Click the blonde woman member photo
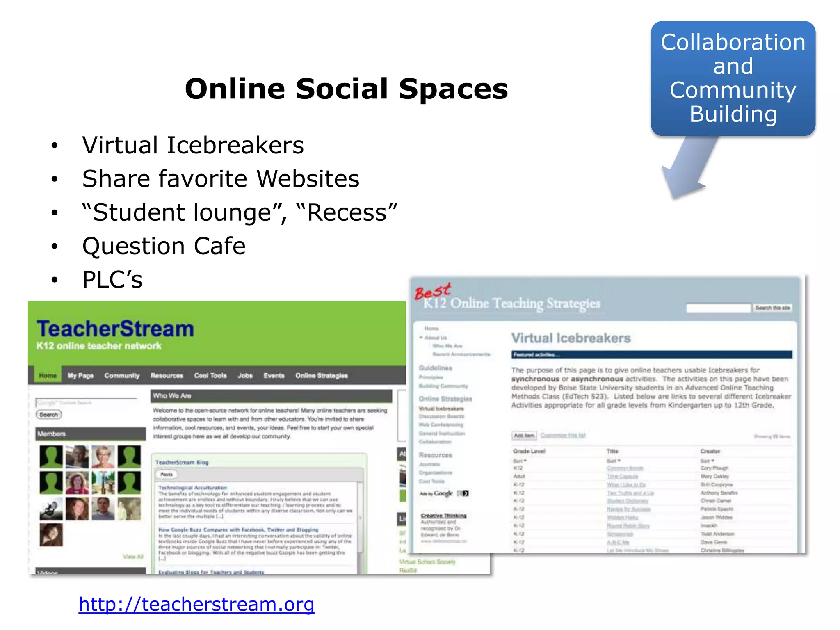 [103, 457]
